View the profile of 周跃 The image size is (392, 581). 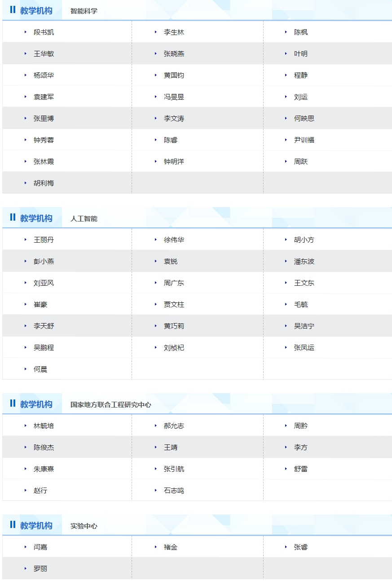[301, 162]
